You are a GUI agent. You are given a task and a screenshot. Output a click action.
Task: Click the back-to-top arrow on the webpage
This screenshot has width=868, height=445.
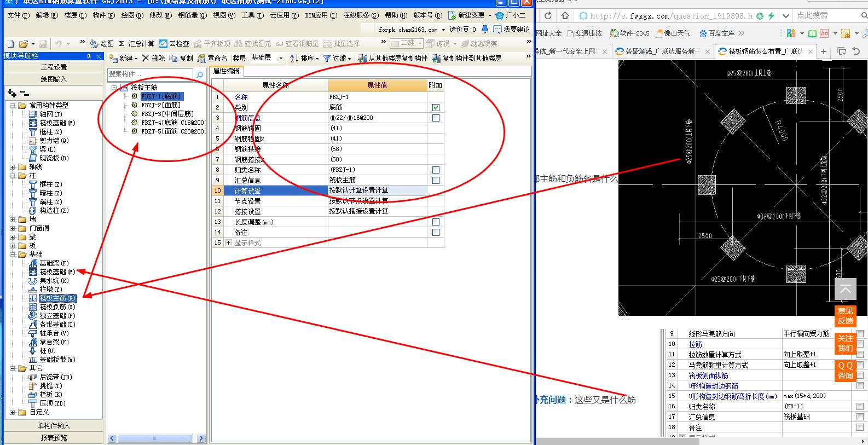pyautogui.click(x=845, y=289)
